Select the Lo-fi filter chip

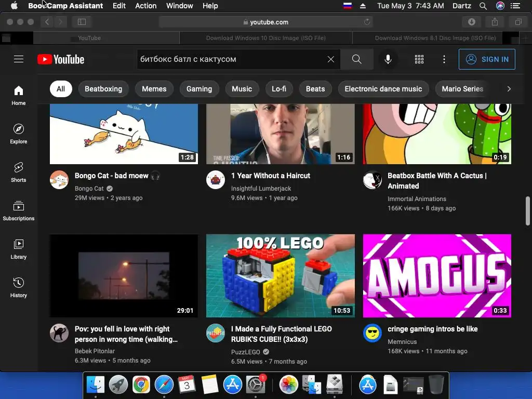(x=279, y=89)
